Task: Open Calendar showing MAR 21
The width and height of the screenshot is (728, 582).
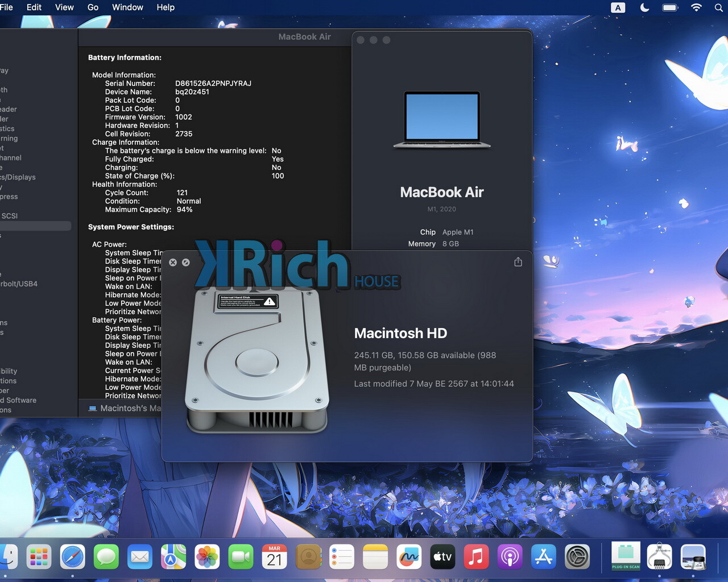Action: (274, 557)
